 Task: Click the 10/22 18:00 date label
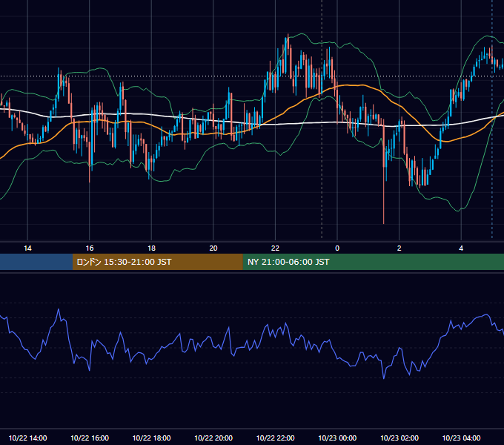151,438
